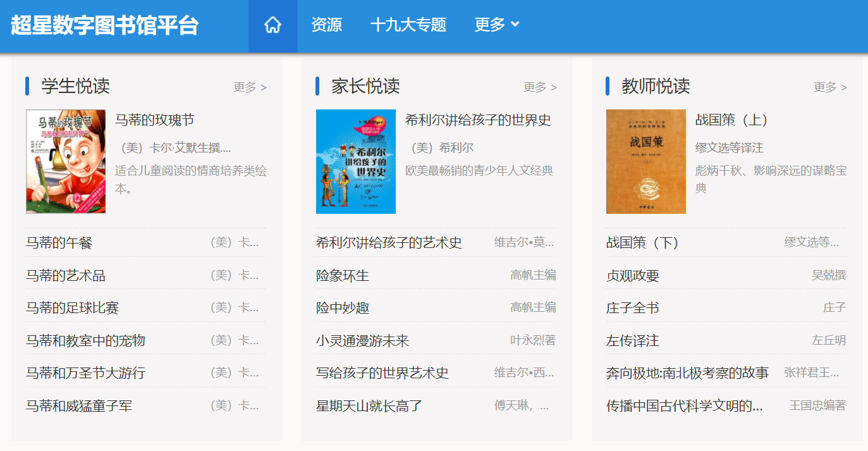Open the 马蒂的午餐 book link
This screenshot has width=868, height=451.
(59, 243)
